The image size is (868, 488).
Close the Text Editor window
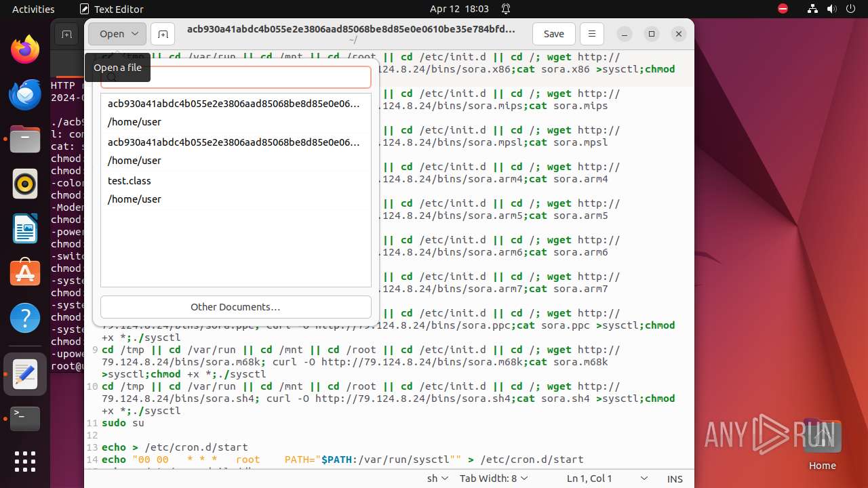pos(678,34)
